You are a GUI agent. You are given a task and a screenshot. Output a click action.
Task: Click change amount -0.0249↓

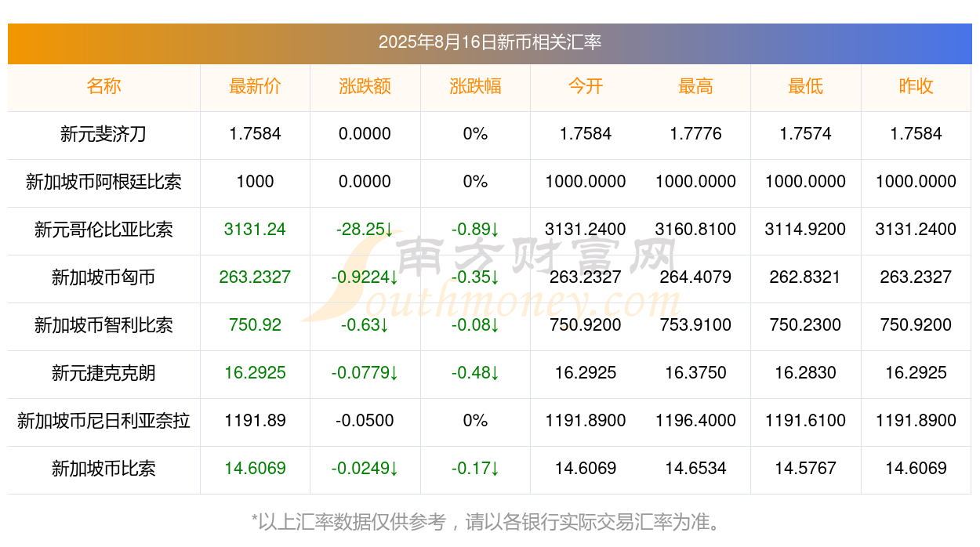tap(365, 469)
